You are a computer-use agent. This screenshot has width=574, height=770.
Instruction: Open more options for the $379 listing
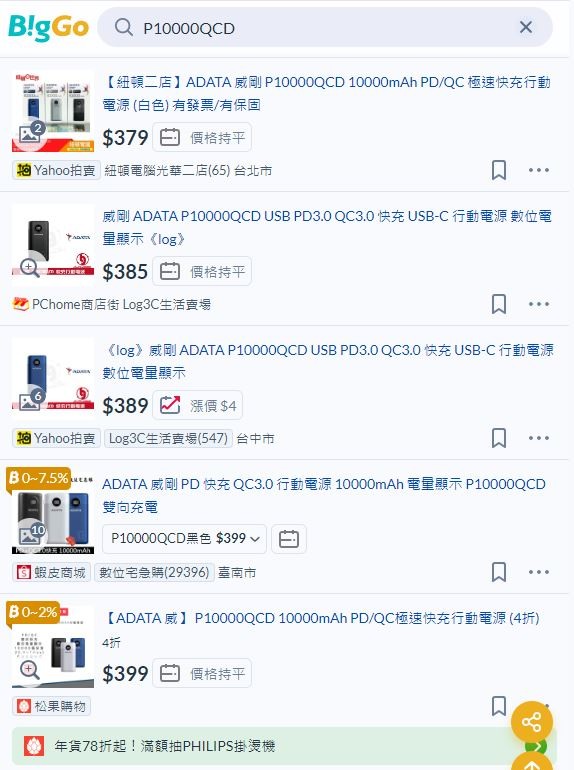pyautogui.click(x=539, y=170)
